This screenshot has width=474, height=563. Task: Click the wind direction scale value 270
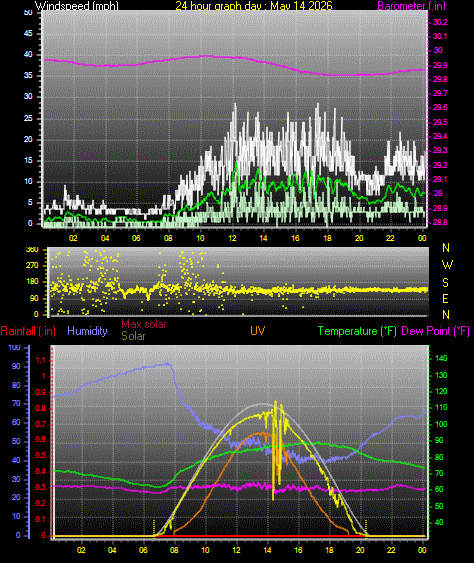click(32, 265)
